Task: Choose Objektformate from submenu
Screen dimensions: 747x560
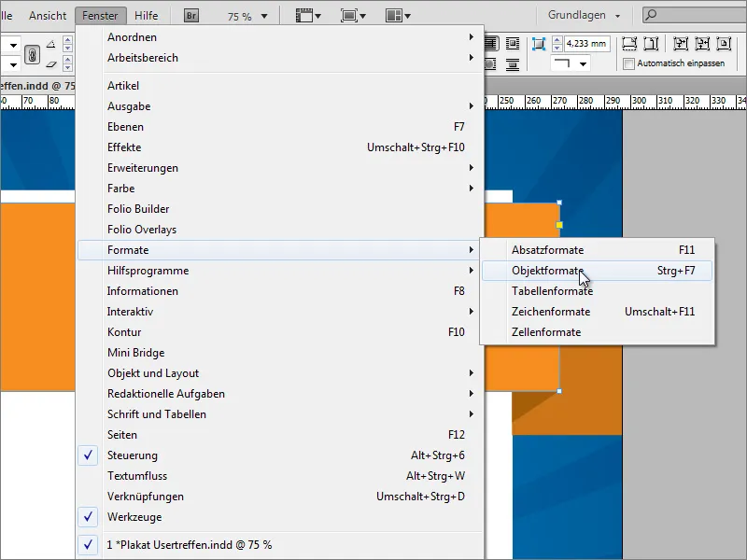Action: coord(598,271)
